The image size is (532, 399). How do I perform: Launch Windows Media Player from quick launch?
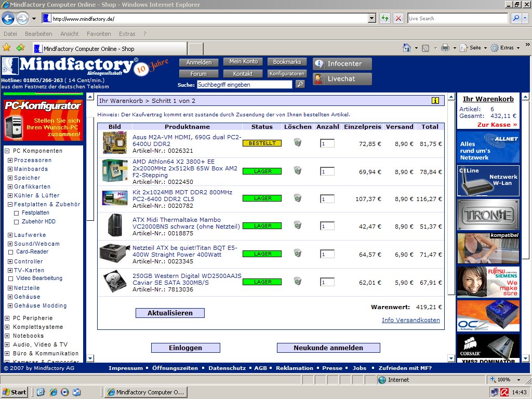tap(65, 392)
